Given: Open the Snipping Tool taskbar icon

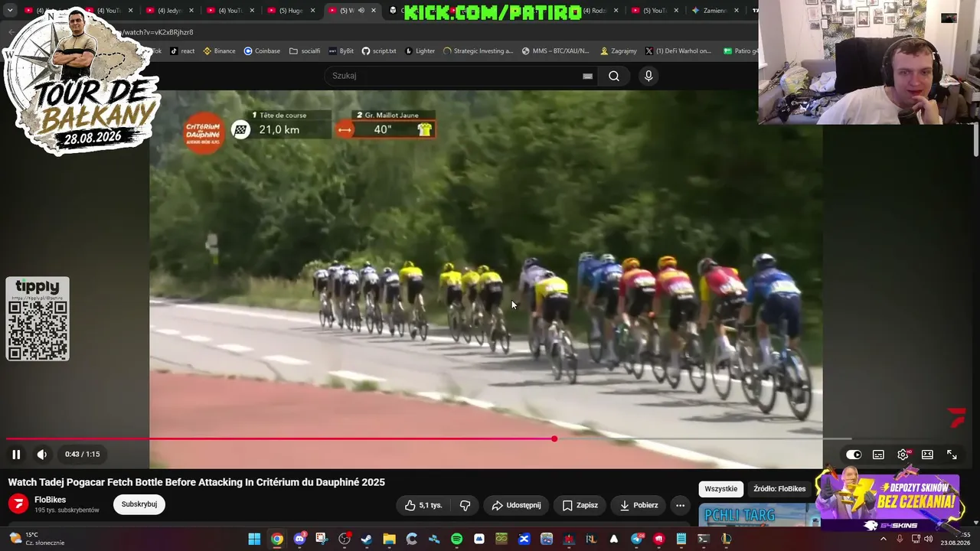Looking at the screenshot, I should pyautogui.click(x=322, y=539).
